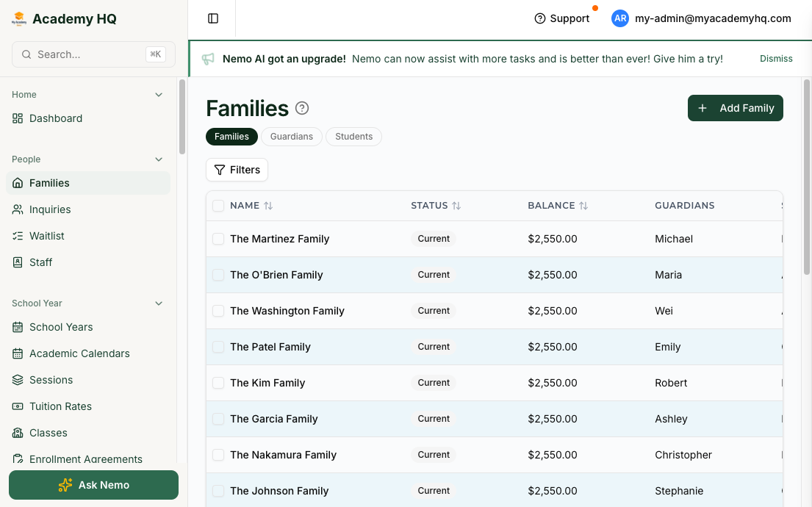The width and height of the screenshot is (812, 507).
Task: Click the megaphone announcement icon
Action: (x=208, y=59)
